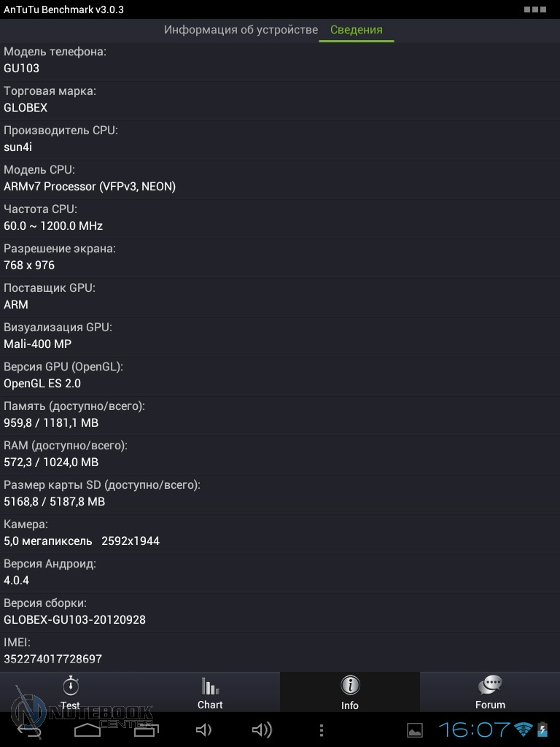Switch to Информация об устройстве tab
560x747 pixels.
[x=241, y=30]
